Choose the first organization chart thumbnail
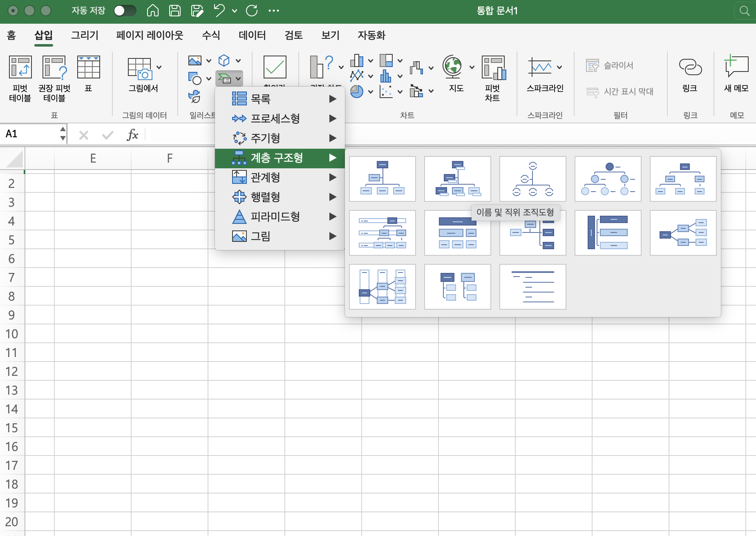 (x=382, y=179)
